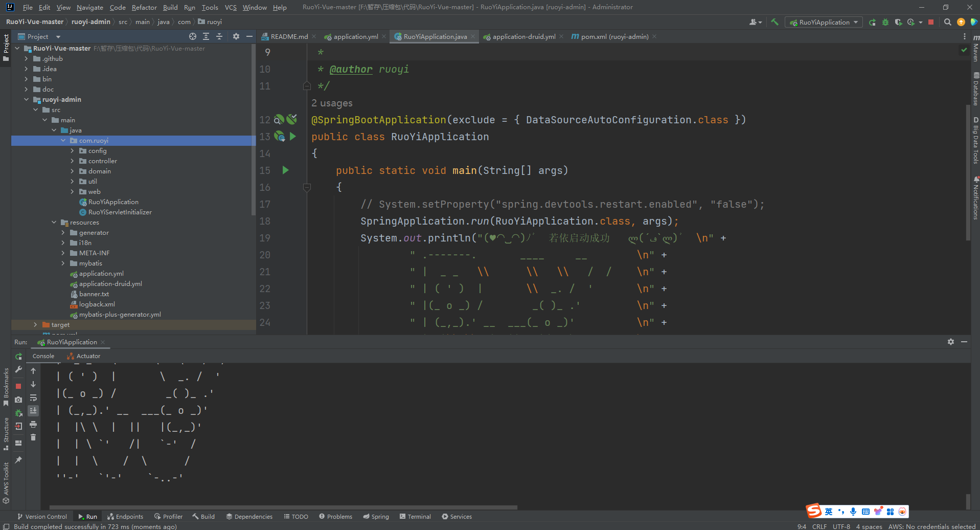Image resolution: width=980 pixels, height=530 pixels.
Task: Expand the .github folder
Action: (26, 59)
